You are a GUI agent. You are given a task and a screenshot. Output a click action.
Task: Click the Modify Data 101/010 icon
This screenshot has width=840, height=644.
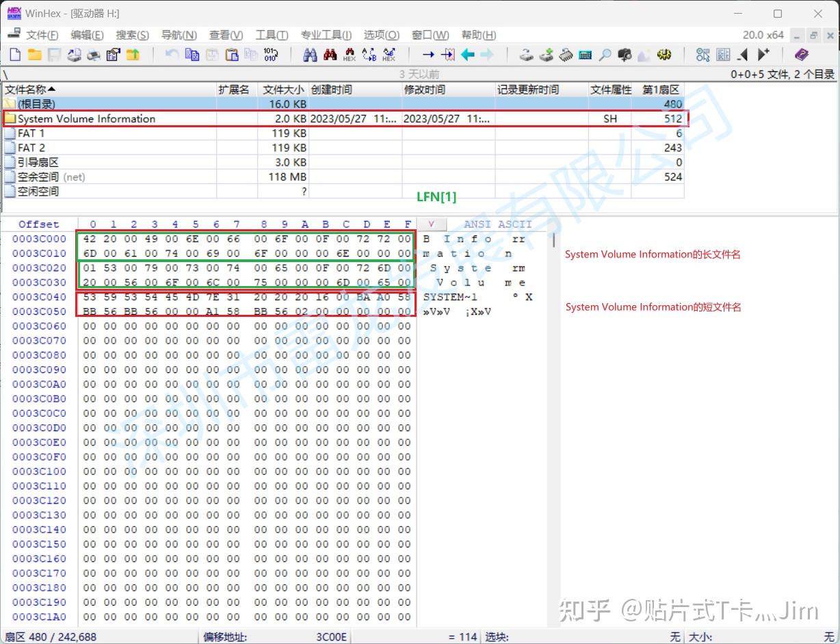271,55
